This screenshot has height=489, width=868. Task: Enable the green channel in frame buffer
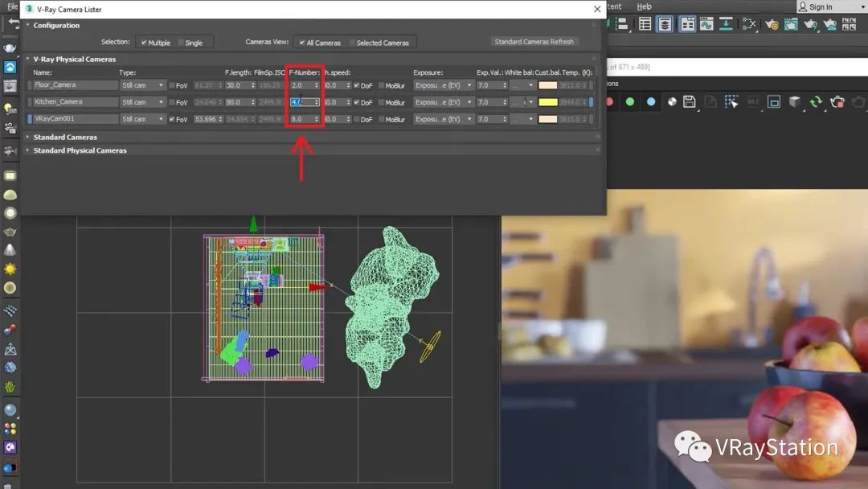click(629, 101)
